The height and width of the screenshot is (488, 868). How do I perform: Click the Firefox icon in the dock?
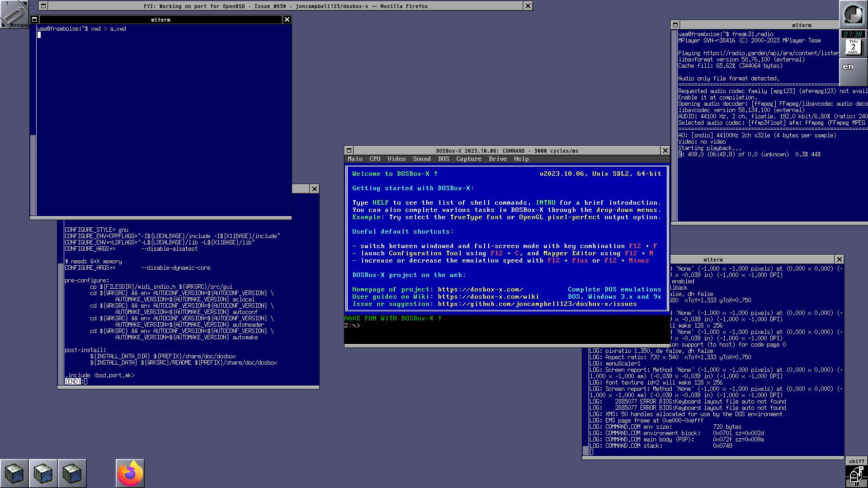130,473
